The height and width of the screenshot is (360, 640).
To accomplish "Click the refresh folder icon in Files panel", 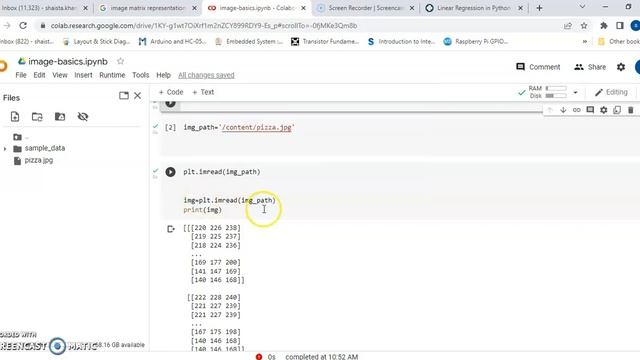I will [x=37, y=117].
